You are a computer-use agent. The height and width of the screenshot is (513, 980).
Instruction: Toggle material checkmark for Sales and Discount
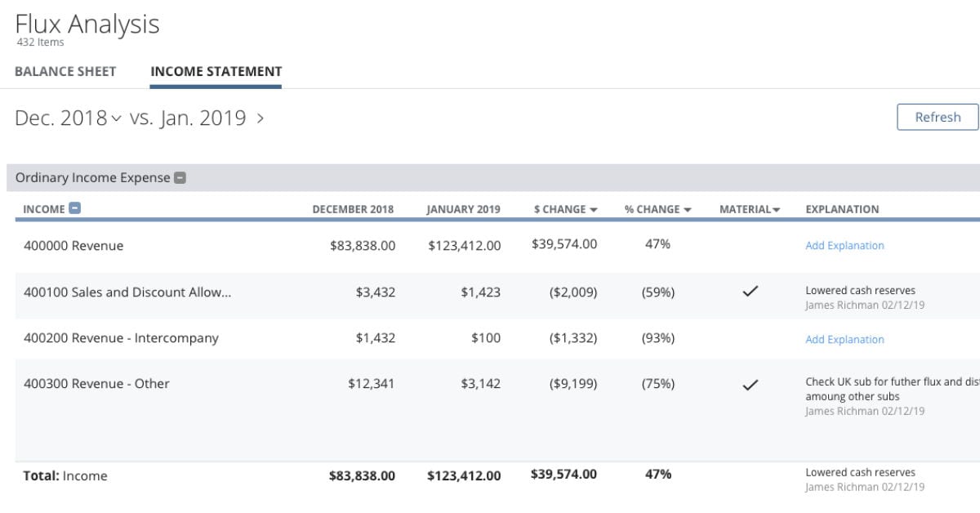[x=750, y=292]
